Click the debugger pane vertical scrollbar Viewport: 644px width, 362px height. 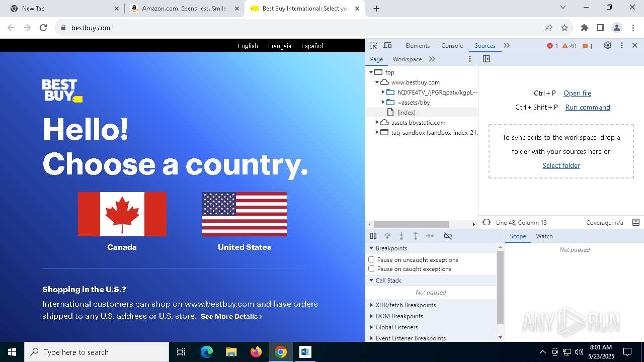click(x=500, y=287)
